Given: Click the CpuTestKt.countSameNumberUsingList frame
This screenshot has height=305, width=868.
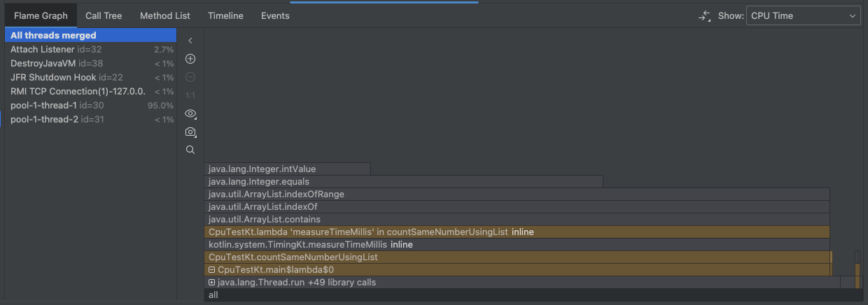Looking at the screenshot, I should [x=518, y=257].
